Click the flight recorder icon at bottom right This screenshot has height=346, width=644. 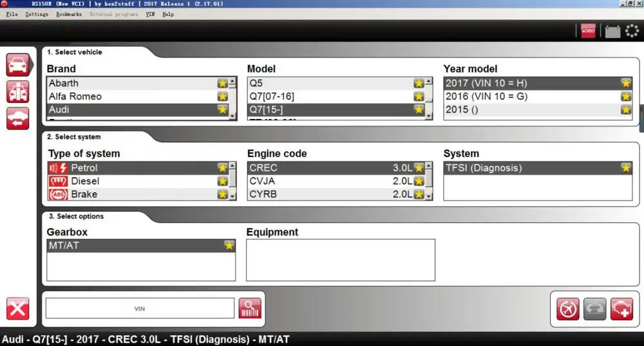click(567, 309)
